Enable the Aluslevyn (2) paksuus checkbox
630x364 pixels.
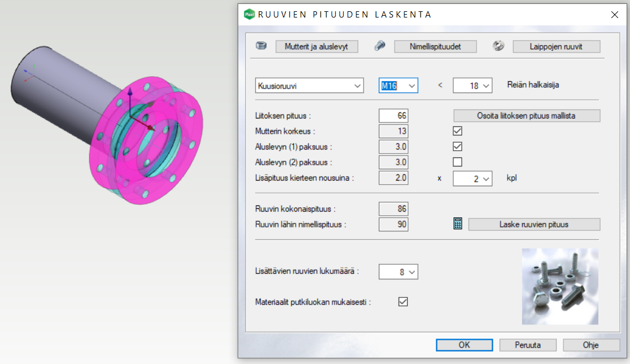click(458, 162)
